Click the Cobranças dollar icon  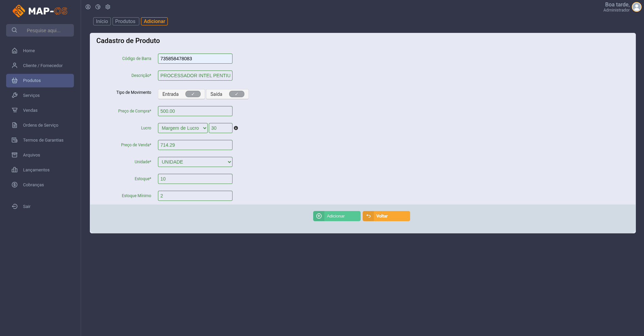tap(15, 185)
